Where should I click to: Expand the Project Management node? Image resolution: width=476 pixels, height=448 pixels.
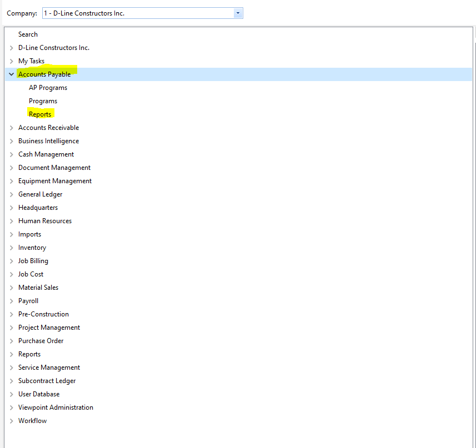point(12,328)
